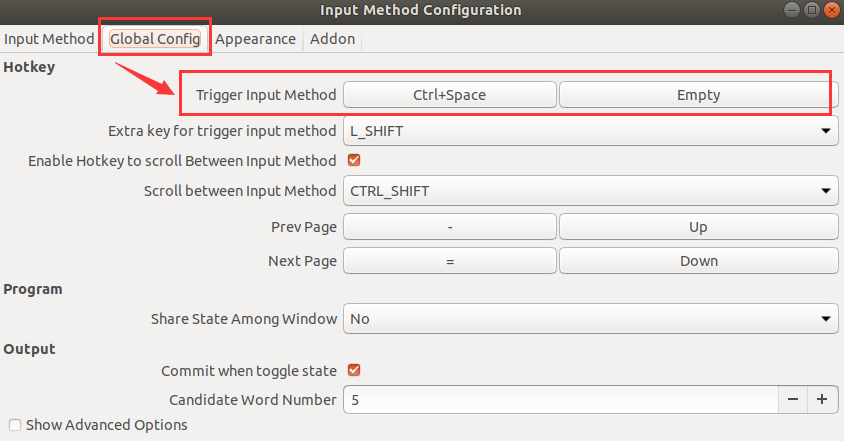Click the Prev Page Up key button
Viewport: 844px width, 441px height.
[x=698, y=227]
